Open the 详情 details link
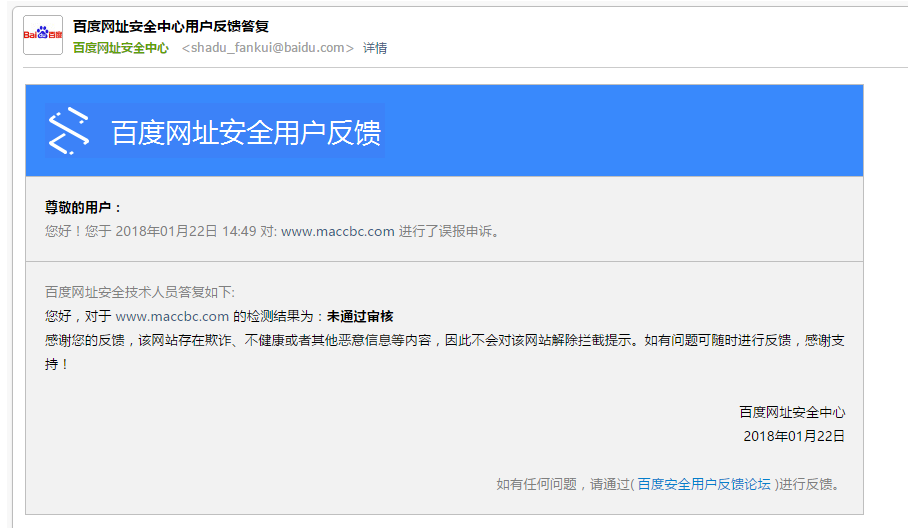 [x=375, y=48]
